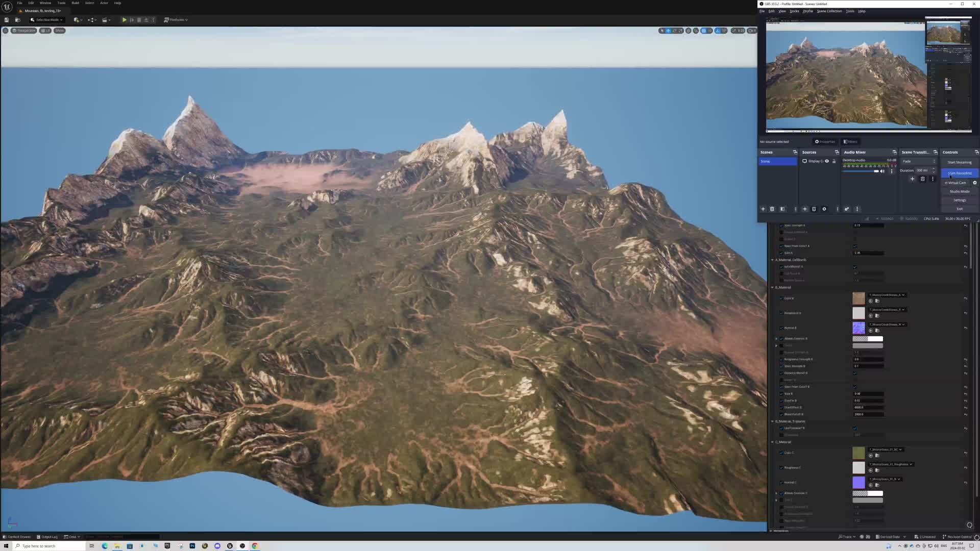Click the Play In Editor icon
980x551 pixels.
coord(125,19)
